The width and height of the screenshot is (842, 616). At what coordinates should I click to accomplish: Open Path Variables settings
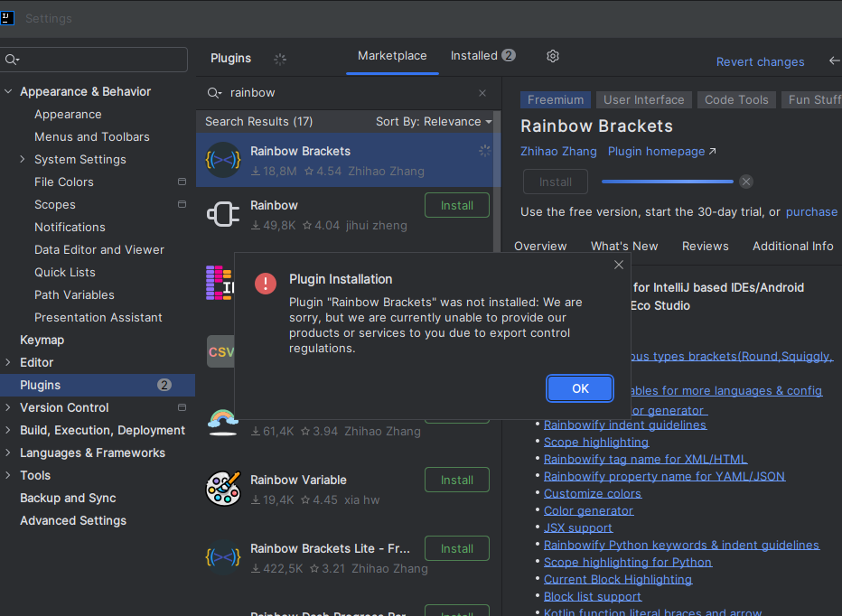[74, 294]
